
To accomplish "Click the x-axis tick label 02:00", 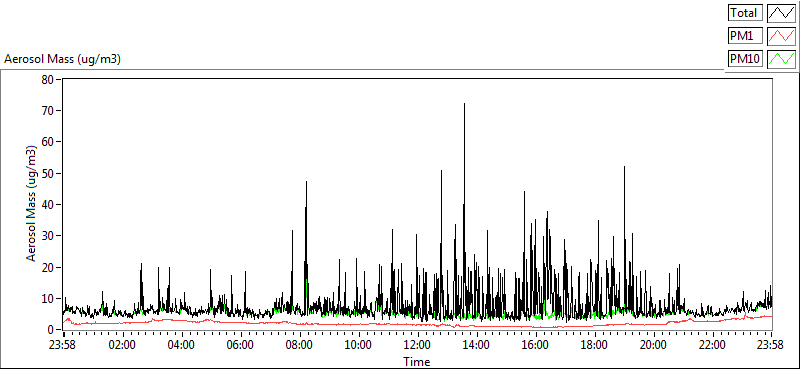I will coord(122,345).
